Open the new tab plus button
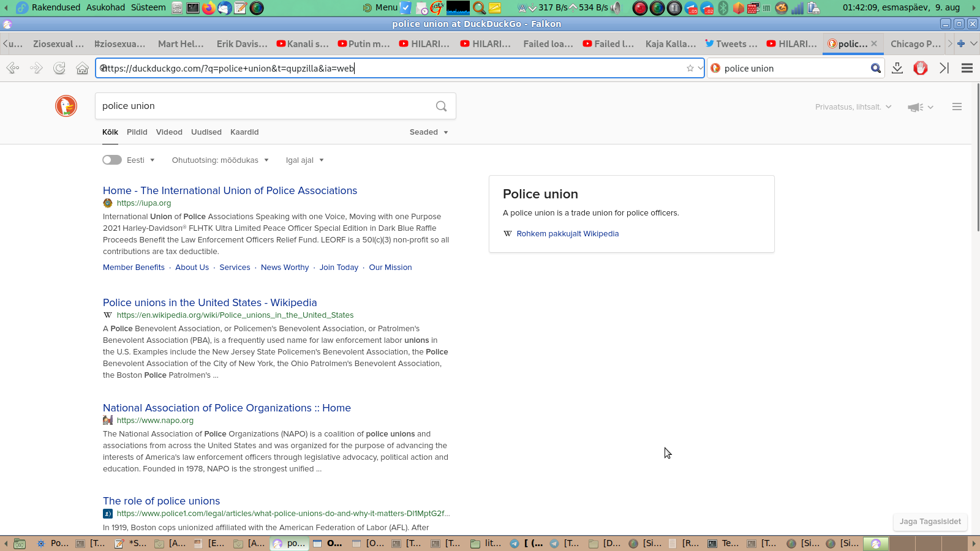 pos(961,43)
